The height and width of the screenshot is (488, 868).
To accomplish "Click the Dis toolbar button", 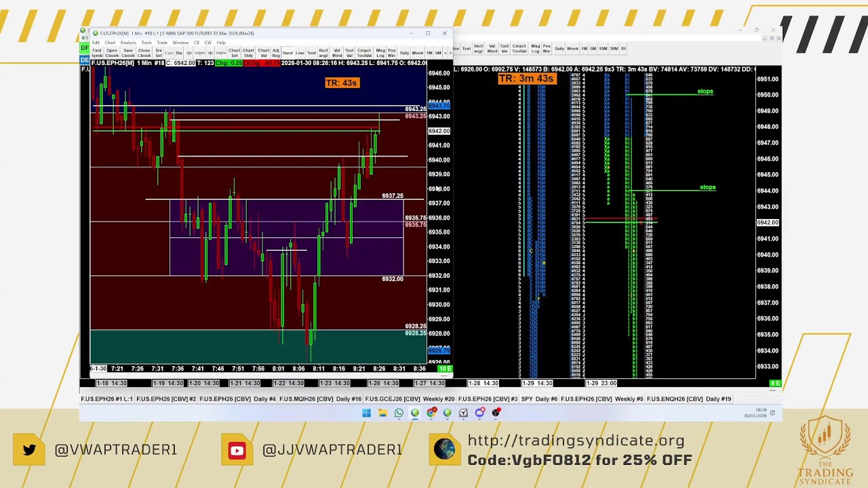I will 179,52.
